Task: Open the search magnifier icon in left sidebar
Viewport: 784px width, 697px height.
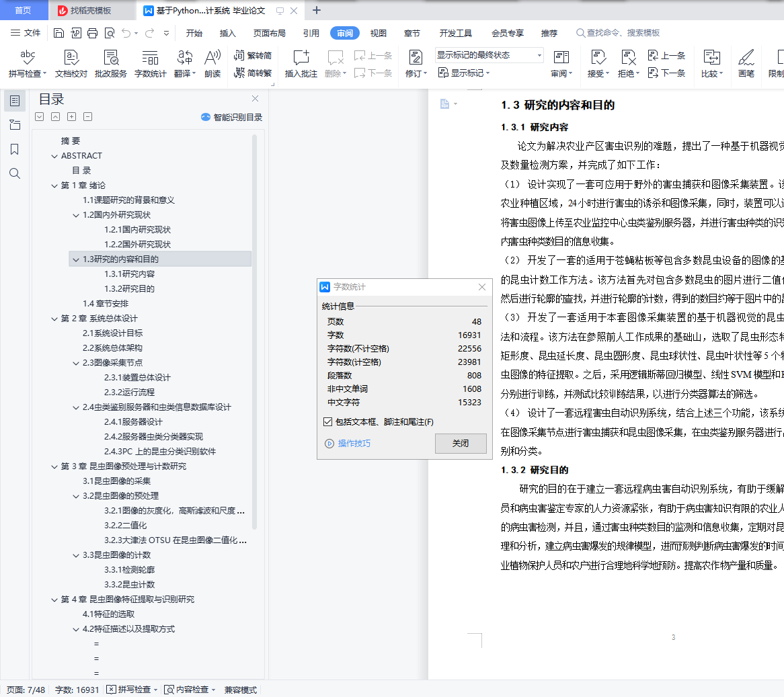Action: click(15, 173)
